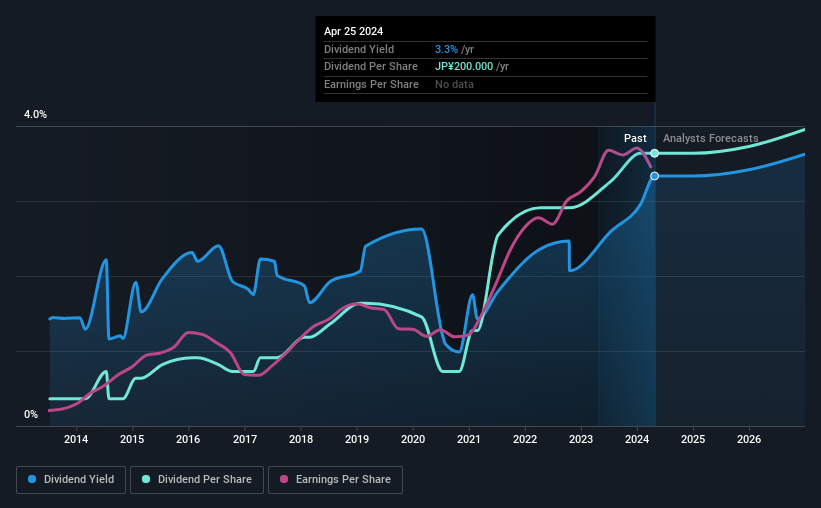This screenshot has width=821, height=508.
Task: Click the 2014 x-axis label
Action: click(x=76, y=439)
